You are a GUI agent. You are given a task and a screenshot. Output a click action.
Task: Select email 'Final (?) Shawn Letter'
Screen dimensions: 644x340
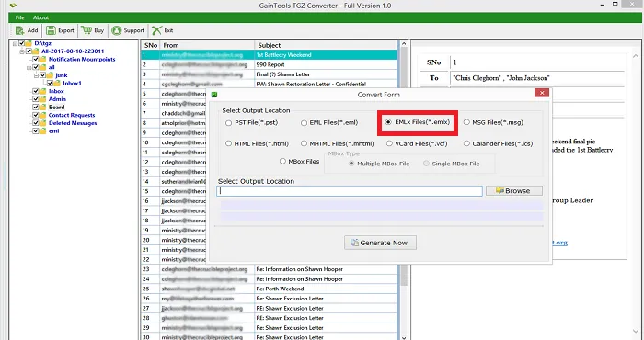pyautogui.click(x=270, y=74)
